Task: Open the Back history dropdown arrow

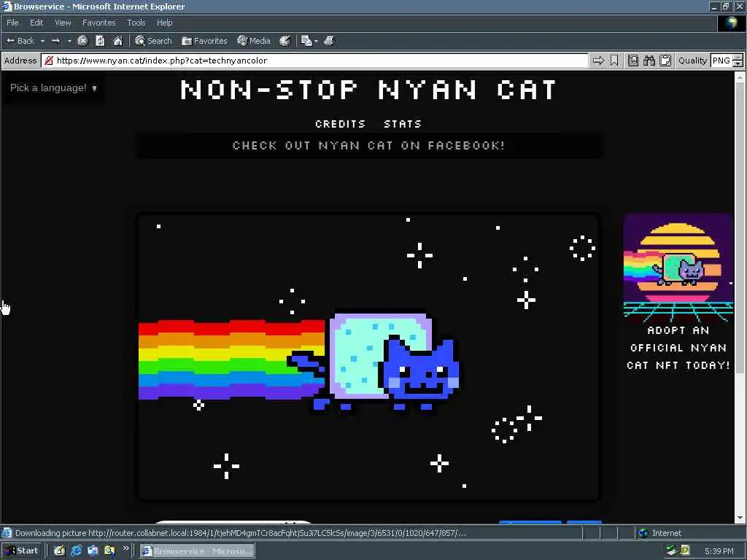Action: [x=42, y=42]
